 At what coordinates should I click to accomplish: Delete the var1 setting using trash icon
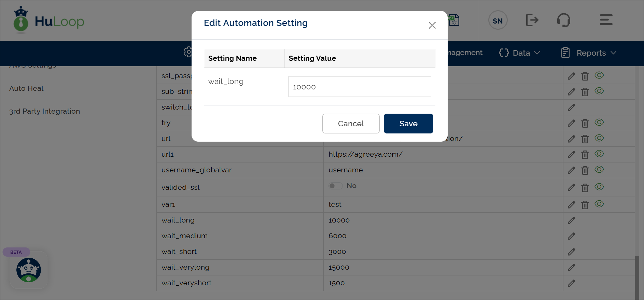pos(585,205)
